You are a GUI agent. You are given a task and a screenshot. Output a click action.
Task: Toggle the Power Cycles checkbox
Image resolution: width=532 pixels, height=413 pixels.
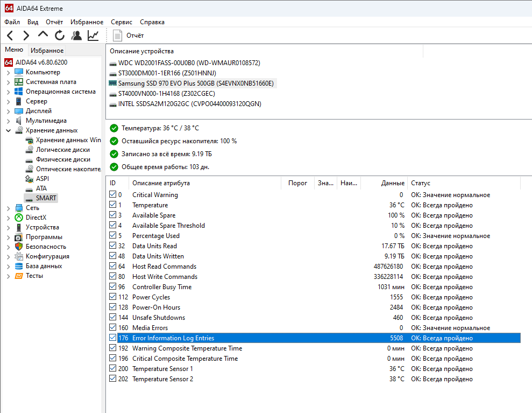pyautogui.click(x=112, y=297)
